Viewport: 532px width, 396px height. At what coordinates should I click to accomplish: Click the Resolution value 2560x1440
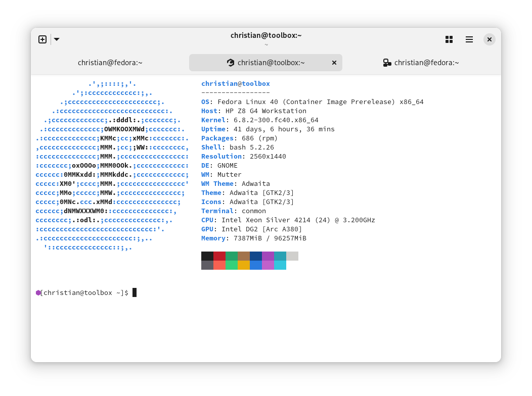268,157
